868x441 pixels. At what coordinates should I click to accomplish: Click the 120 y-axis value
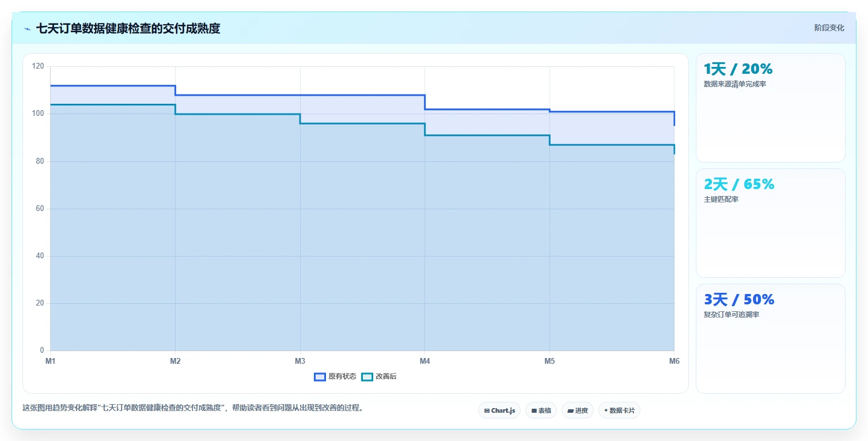point(38,66)
